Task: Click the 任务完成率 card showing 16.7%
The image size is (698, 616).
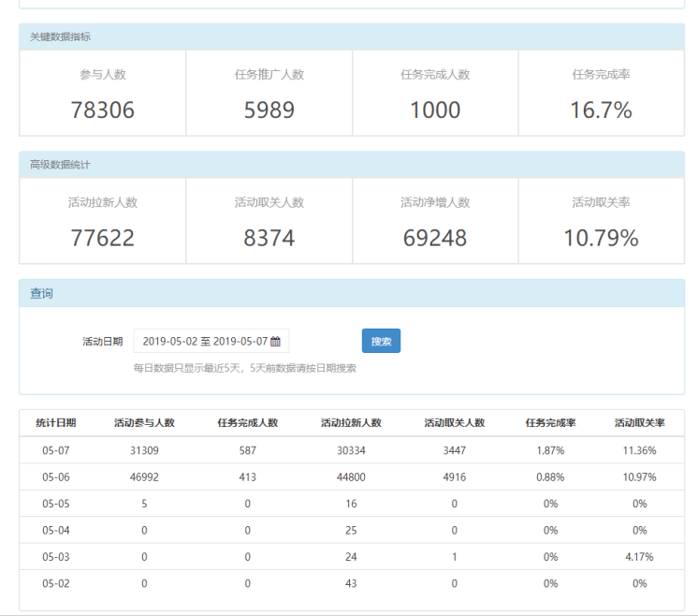Action: click(x=602, y=93)
